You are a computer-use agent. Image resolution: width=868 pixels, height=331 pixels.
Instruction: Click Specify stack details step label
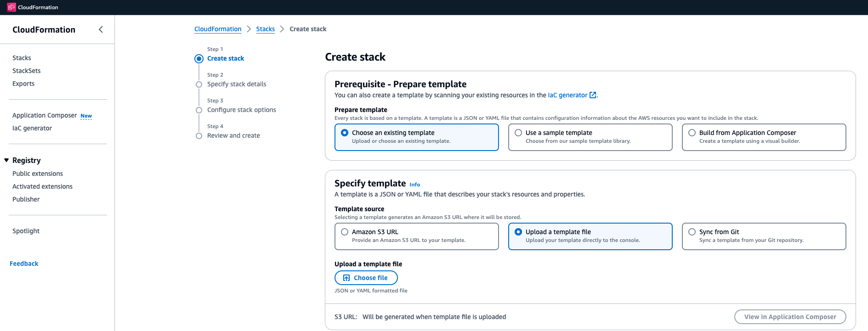point(237,84)
